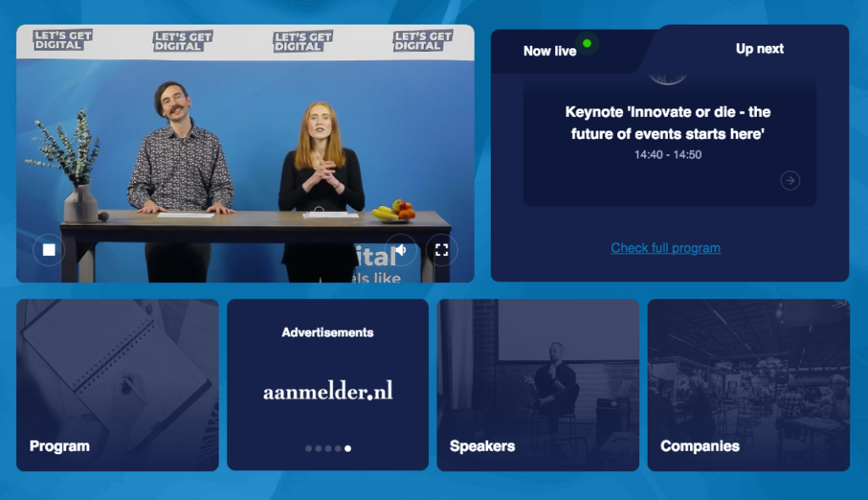Stop the live video stream
The image size is (868, 500).
click(49, 250)
